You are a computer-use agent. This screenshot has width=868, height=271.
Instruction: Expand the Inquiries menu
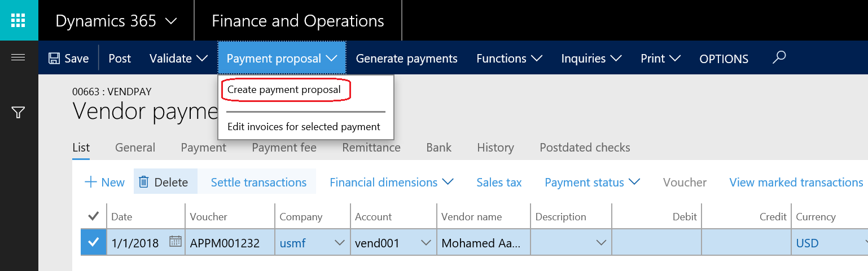click(x=591, y=59)
